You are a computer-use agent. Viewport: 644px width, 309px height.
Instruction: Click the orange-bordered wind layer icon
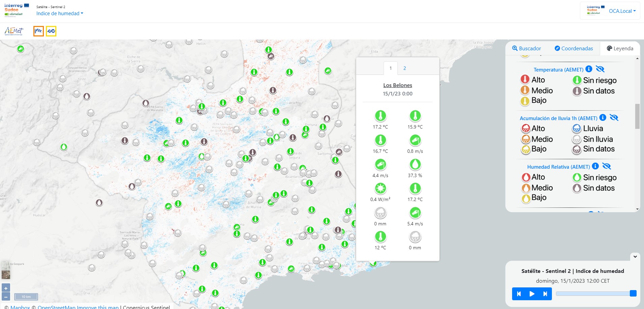pos(38,31)
